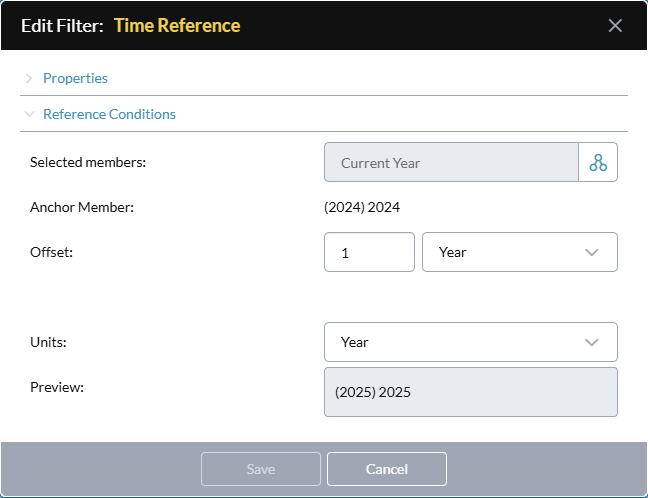
Task: Open the Units Year dropdown
Action: [x=471, y=342]
